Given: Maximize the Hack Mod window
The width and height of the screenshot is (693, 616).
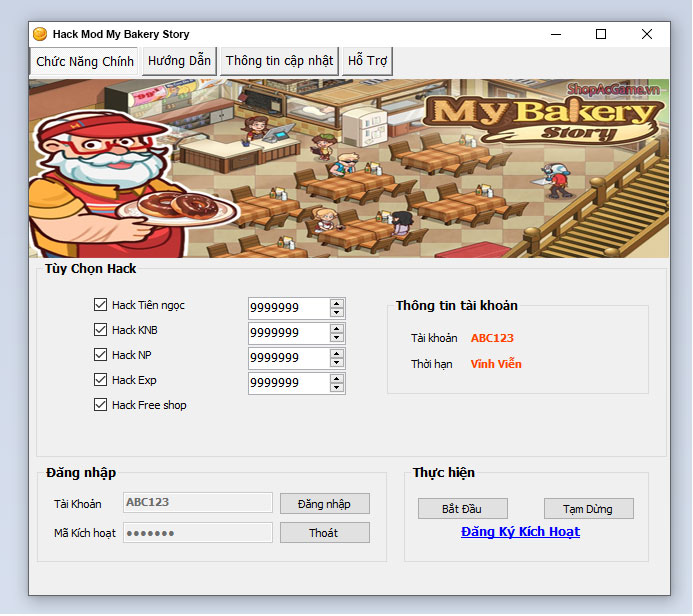Looking at the screenshot, I should click(601, 34).
